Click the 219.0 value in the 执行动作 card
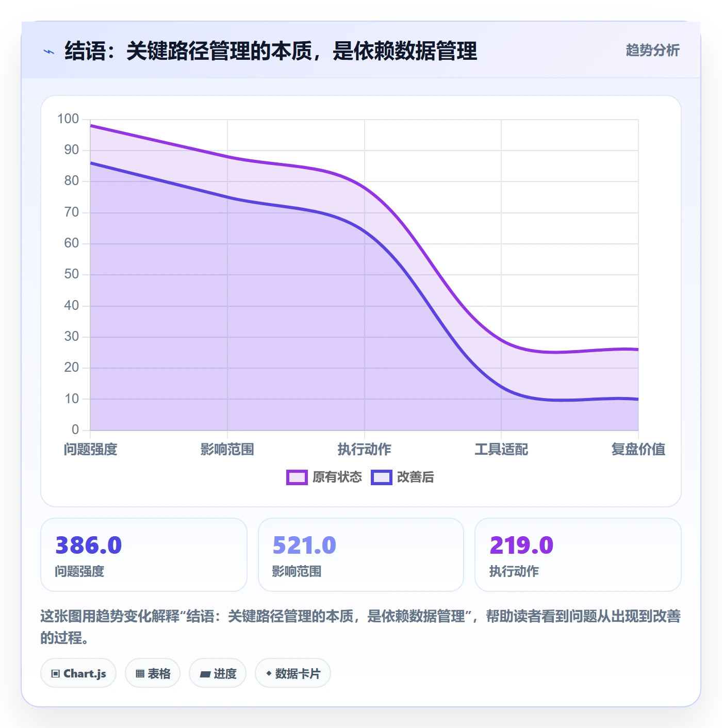The width and height of the screenshot is (722, 728). [x=521, y=545]
